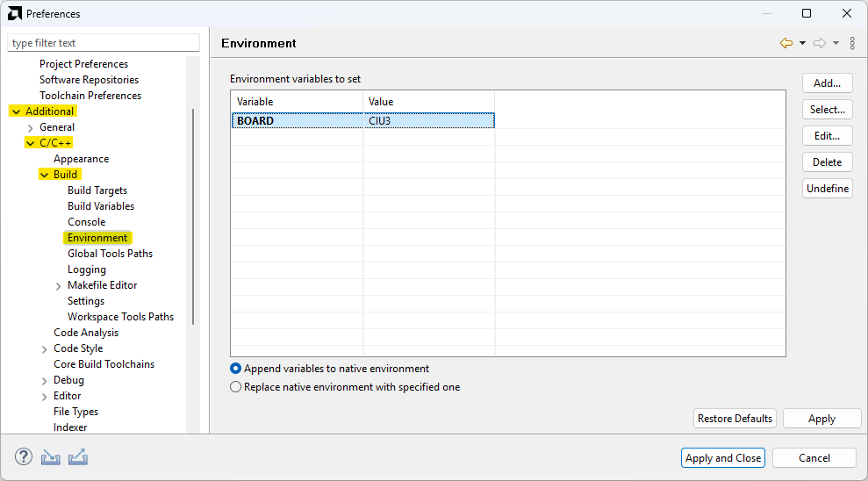Select Replace native environment with specified one
Screen dimensions: 868x481
(235, 387)
